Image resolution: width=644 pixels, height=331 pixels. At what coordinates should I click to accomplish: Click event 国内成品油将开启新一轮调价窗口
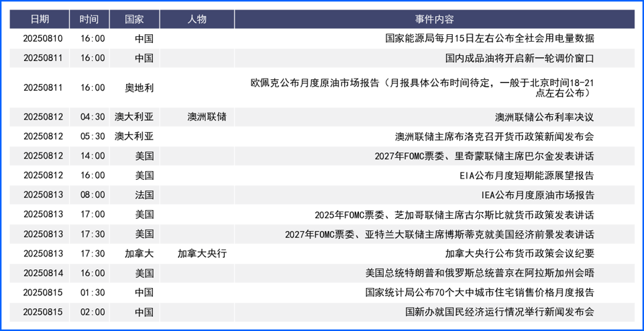(x=519, y=58)
